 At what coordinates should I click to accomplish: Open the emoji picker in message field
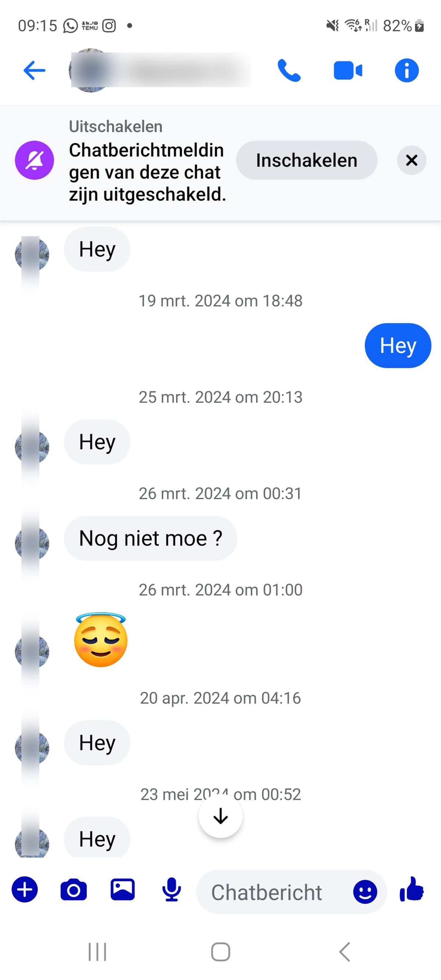[x=365, y=892]
